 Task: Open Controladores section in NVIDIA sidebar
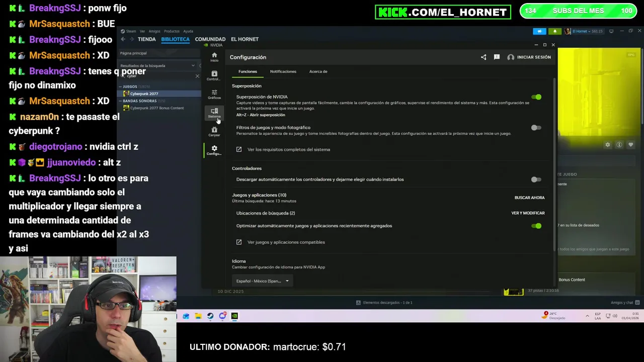click(x=214, y=75)
